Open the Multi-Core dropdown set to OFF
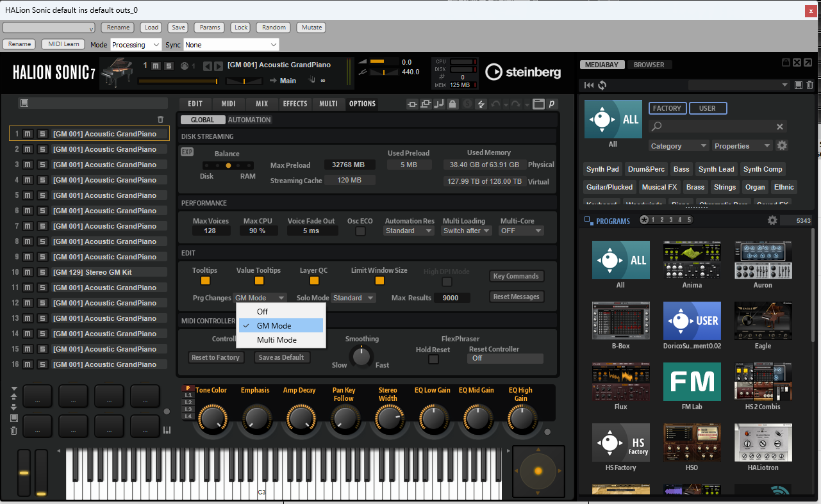Screen dimensions: 821x504 [521, 231]
